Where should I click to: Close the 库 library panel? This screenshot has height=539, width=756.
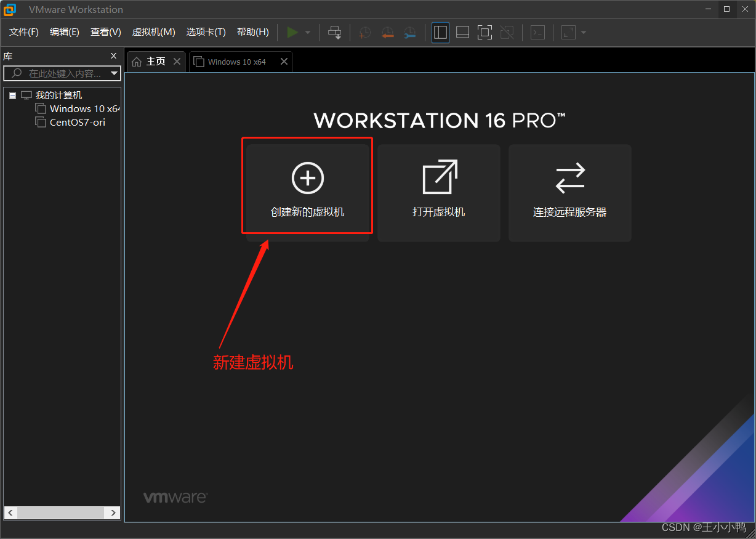[113, 55]
